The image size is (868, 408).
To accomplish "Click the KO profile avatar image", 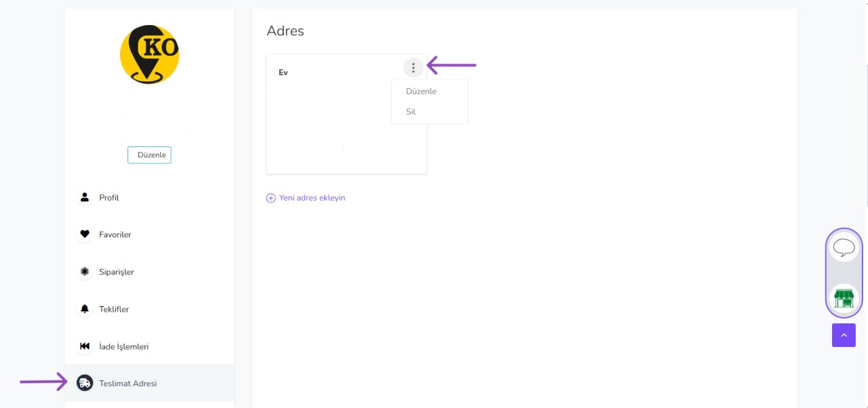I will 149,54.
